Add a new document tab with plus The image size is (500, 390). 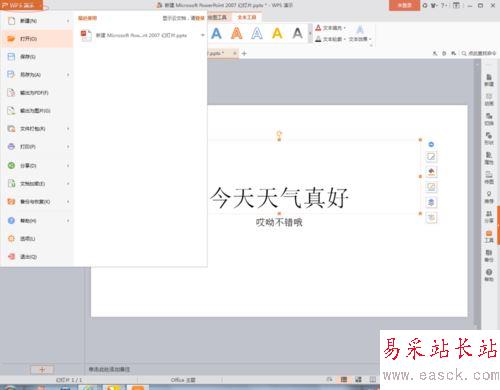click(x=244, y=53)
